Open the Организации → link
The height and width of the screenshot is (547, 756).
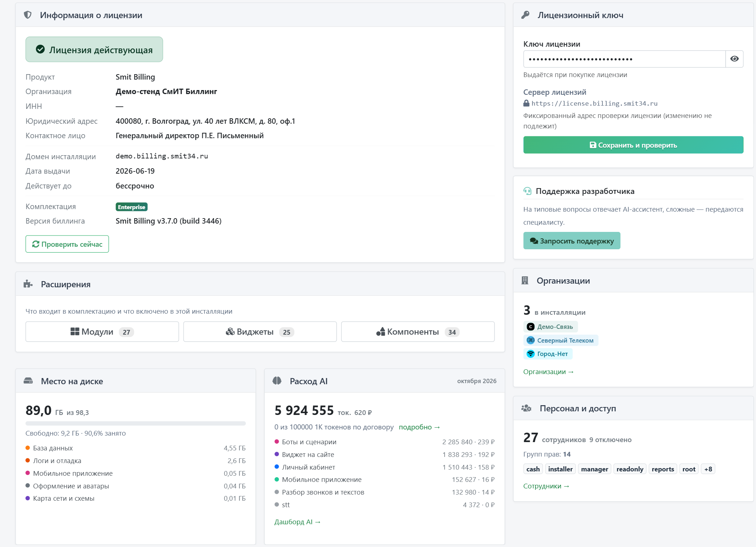click(x=549, y=372)
